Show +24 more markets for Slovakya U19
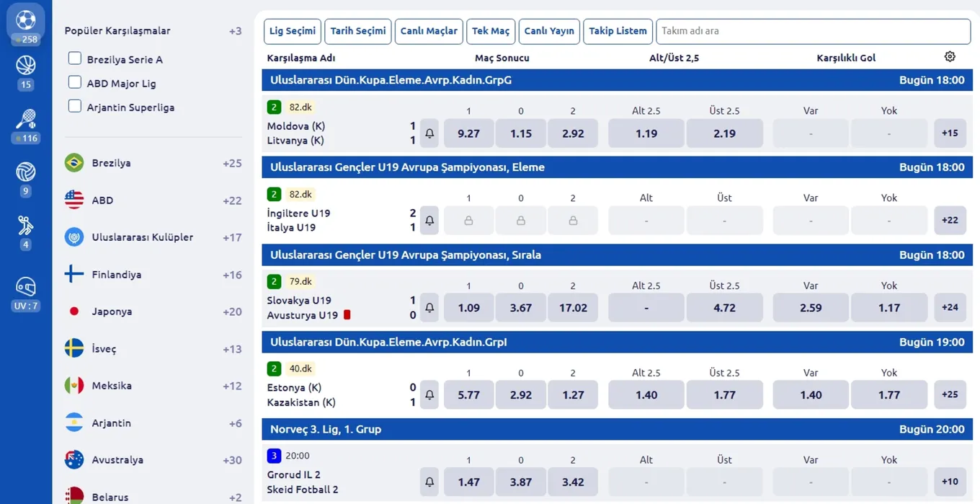 [950, 307]
